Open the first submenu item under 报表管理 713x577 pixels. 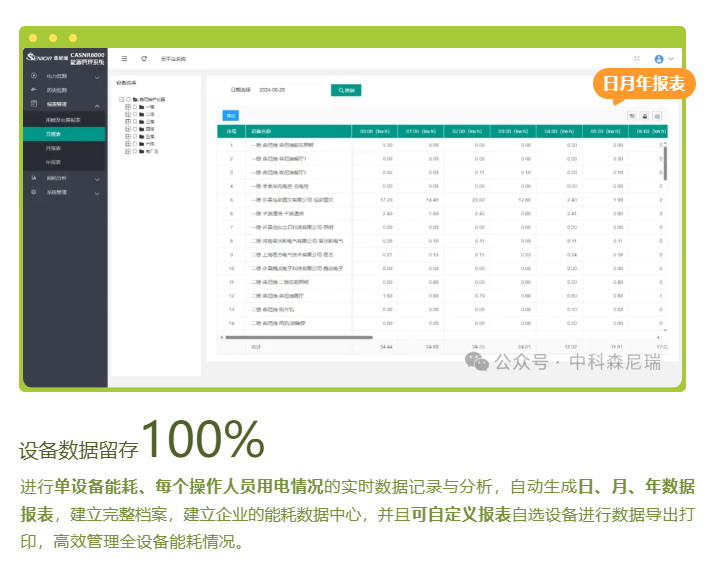coord(65,120)
